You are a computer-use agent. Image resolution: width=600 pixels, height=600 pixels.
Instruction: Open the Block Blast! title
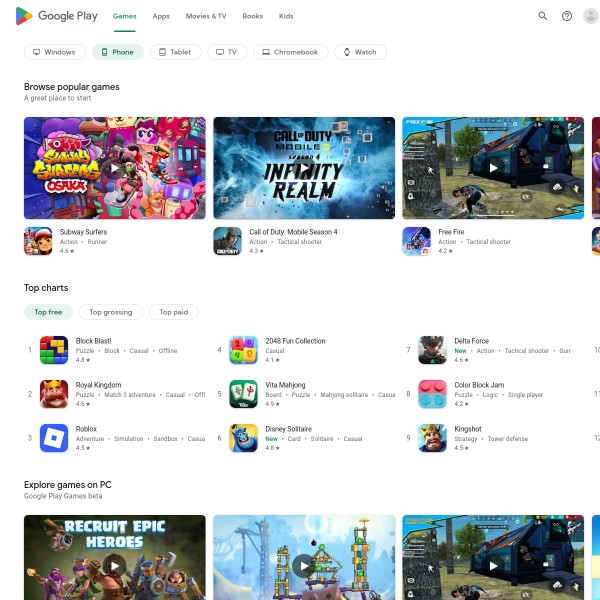click(x=93, y=341)
